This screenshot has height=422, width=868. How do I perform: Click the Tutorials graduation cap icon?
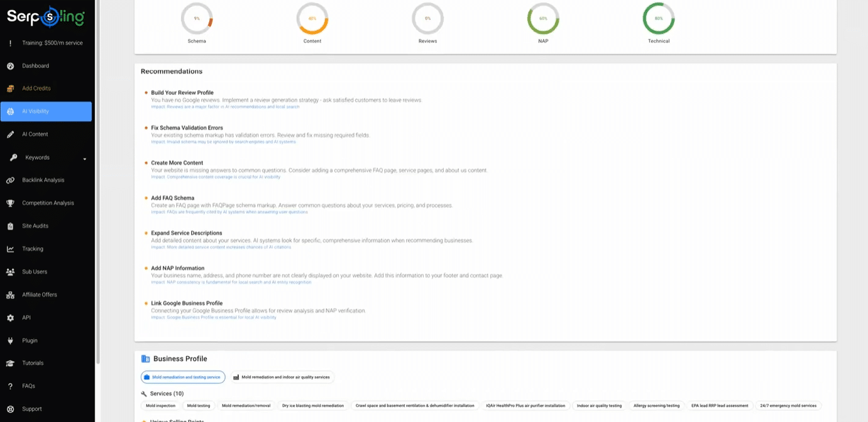click(x=10, y=364)
